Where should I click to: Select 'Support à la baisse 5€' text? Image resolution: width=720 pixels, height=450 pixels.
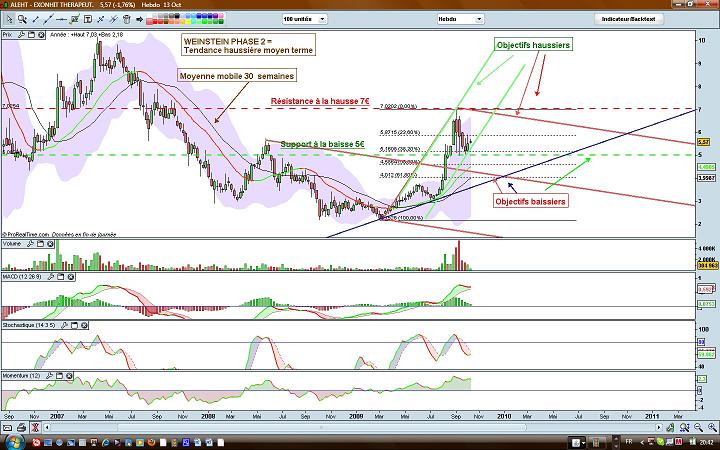[x=322, y=144]
